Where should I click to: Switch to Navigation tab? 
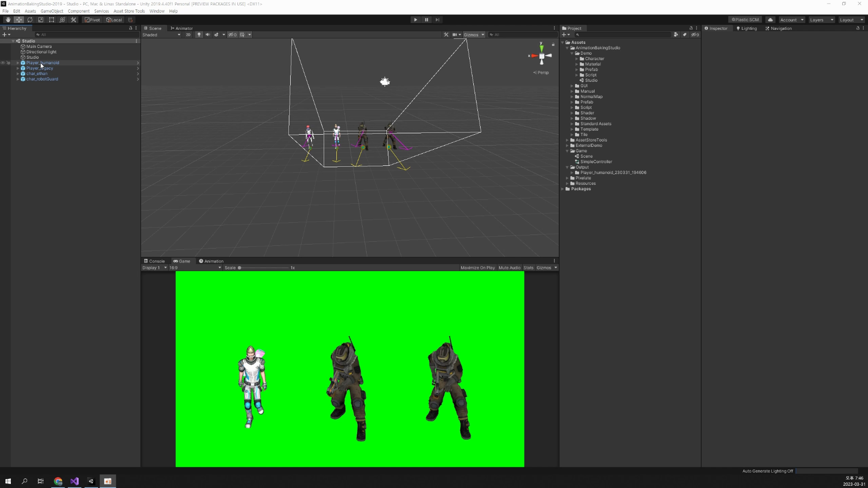pos(778,28)
